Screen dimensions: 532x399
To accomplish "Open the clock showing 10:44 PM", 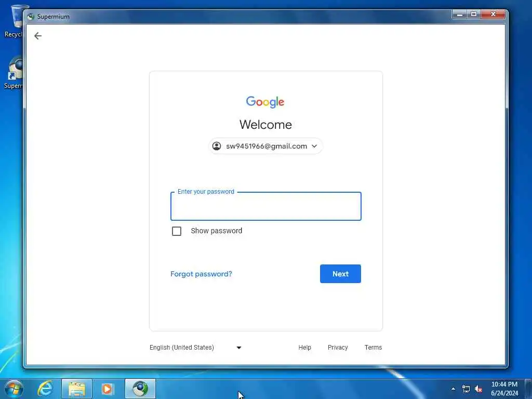I will coord(504,389).
